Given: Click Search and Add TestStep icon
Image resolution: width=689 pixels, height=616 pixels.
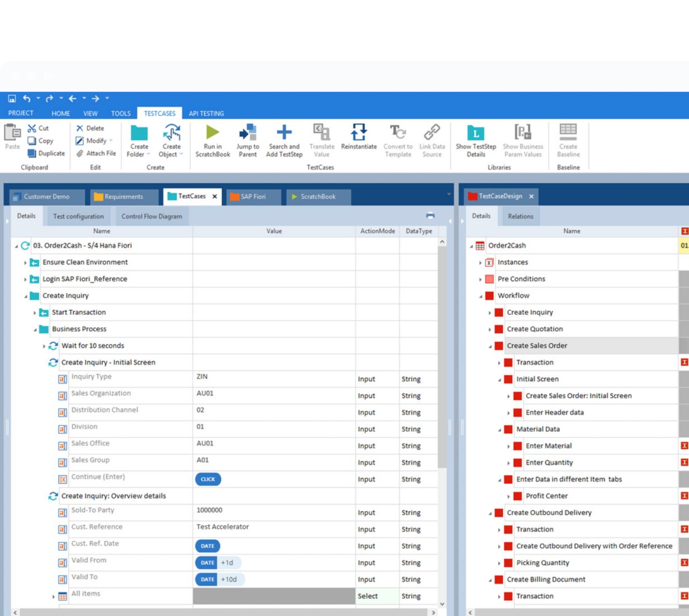Looking at the screenshot, I should click(284, 133).
